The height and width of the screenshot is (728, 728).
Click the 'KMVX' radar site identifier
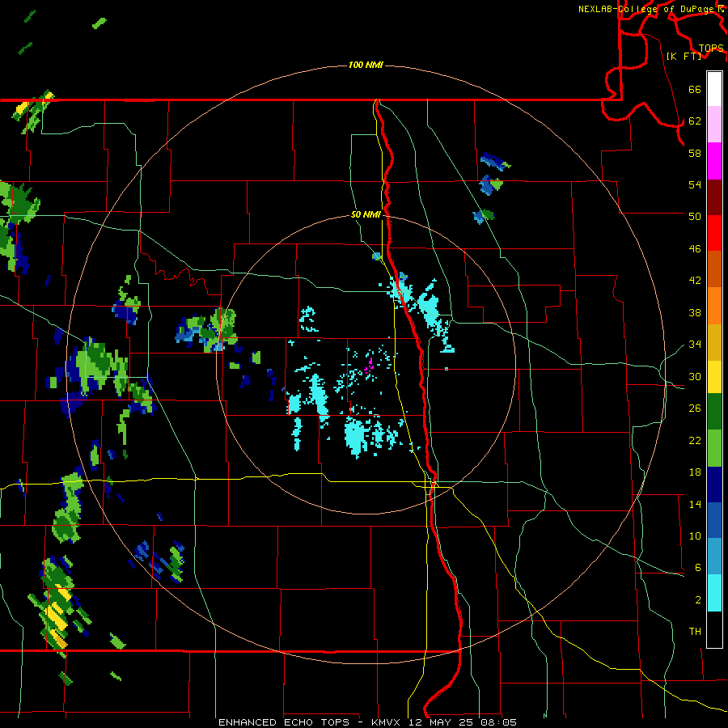click(x=387, y=722)
